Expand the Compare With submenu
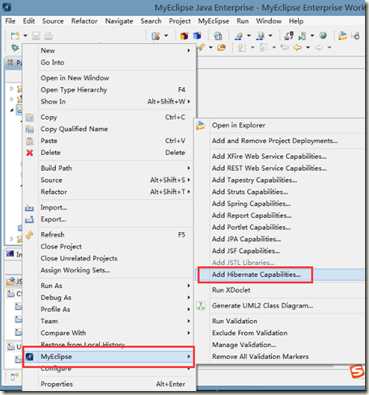The image size is (369, 395). pos(189,333)
